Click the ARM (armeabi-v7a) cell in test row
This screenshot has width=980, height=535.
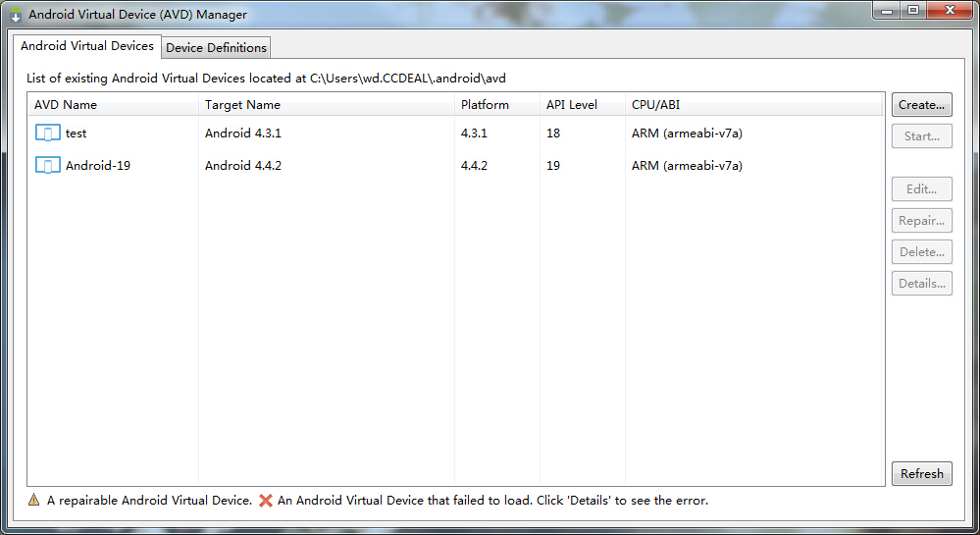pos(687,134)
